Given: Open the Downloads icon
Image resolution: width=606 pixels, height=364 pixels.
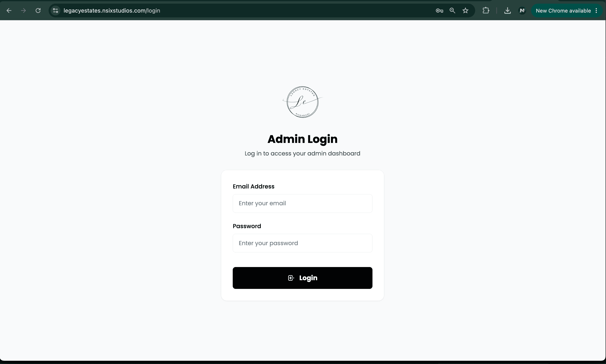Looking at the screenshot, I should point(507,11).
